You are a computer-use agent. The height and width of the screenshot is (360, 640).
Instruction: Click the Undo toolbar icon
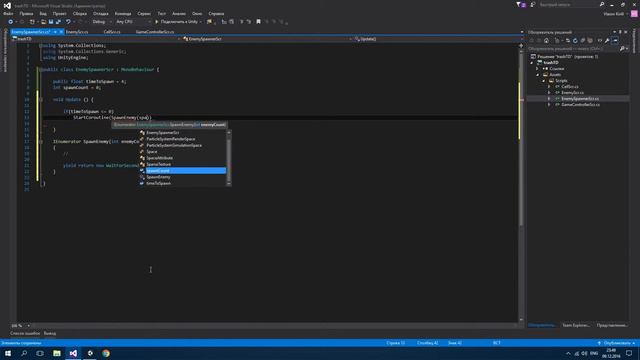[68, 22]
